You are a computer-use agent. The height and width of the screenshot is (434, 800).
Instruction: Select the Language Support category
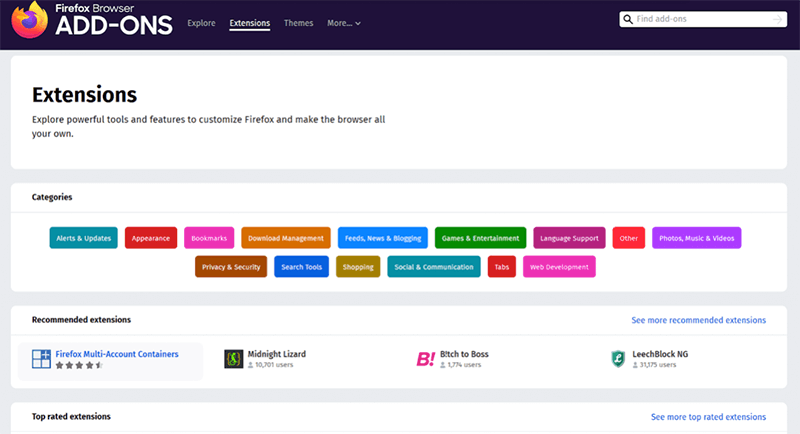[x=569, y=238]
